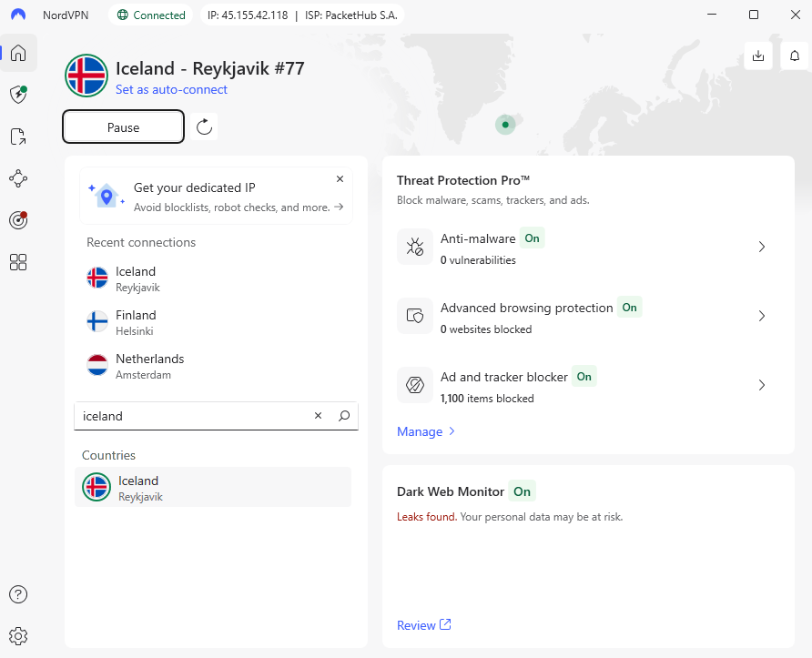Click the dedicated IP house icon
This screenshot has height=658, width=812.
[x=107, y=196]
